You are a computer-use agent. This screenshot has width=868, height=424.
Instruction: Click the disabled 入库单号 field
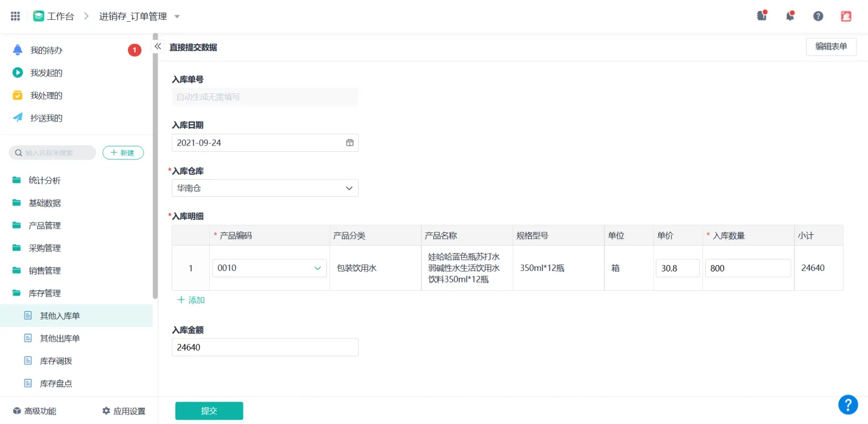(x=265, y=96)
